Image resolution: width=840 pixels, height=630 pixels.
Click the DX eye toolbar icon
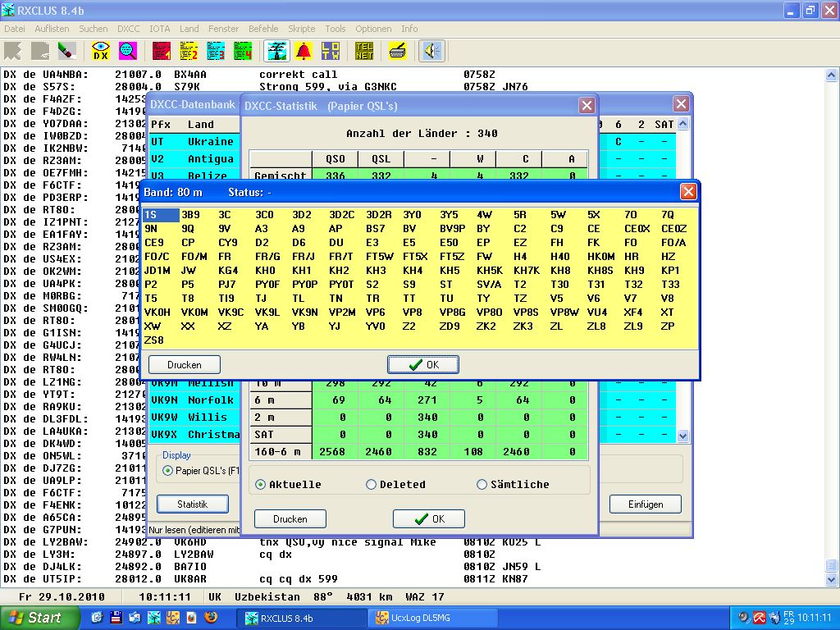pyautogui.click(x=101, y=51)
